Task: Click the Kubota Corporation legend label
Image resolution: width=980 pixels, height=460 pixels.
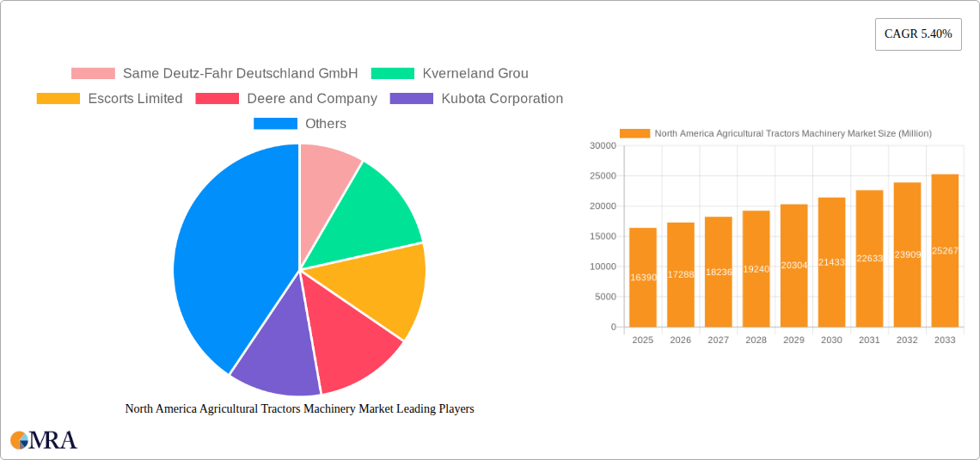Action: (x=502, y=99)
